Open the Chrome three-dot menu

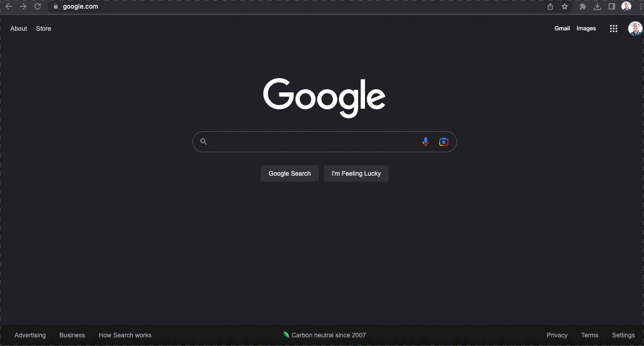tap(641, 6)
